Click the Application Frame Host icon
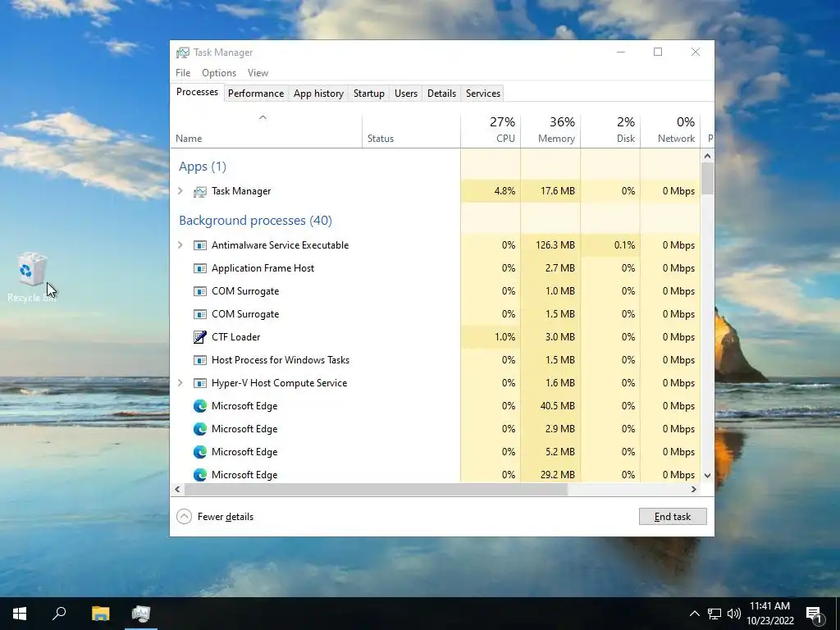The width and height of the screenshot is (840, 630). pyautogui.click(x=200, y=268)
